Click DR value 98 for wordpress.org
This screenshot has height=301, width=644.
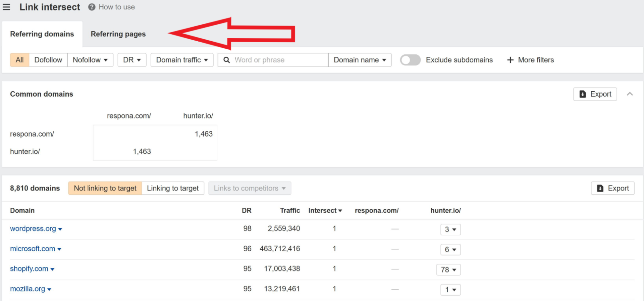pyautogui.click(x=247, y=229)
